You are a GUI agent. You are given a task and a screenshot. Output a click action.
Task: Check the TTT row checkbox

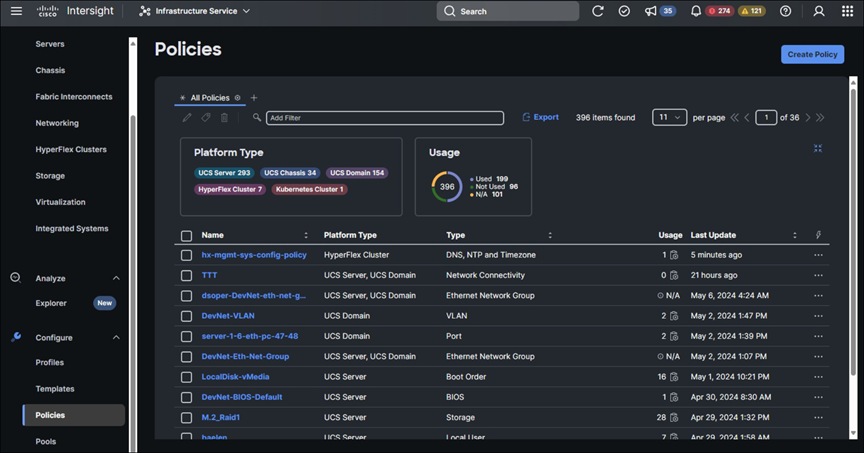pyautogui.click(x=186, y=276)
